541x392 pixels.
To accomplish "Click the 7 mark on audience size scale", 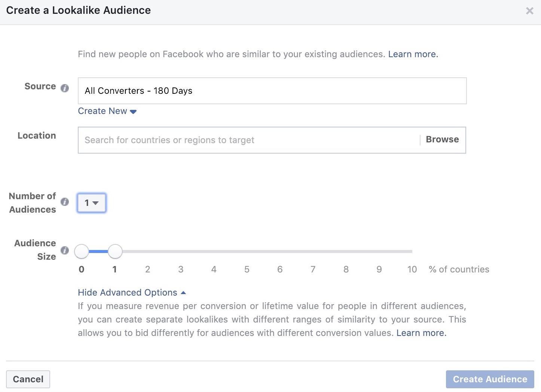I will [x=313, y=269].
